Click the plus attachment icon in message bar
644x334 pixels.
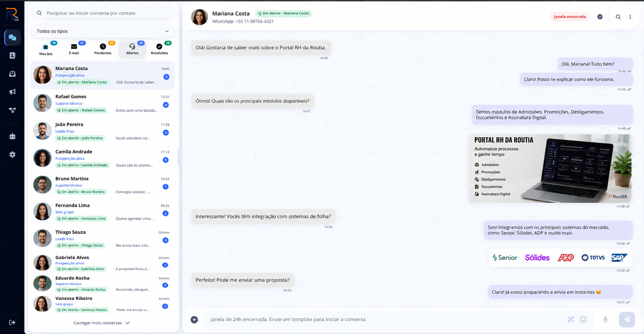tap(194, 320)
